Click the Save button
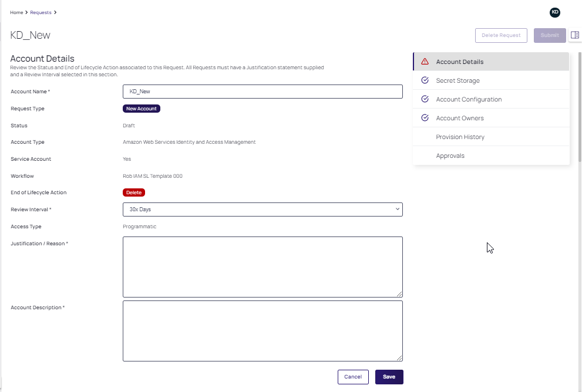Image resolution: width=582 pixels, height=392 pixels. click(x=389, y=377)
